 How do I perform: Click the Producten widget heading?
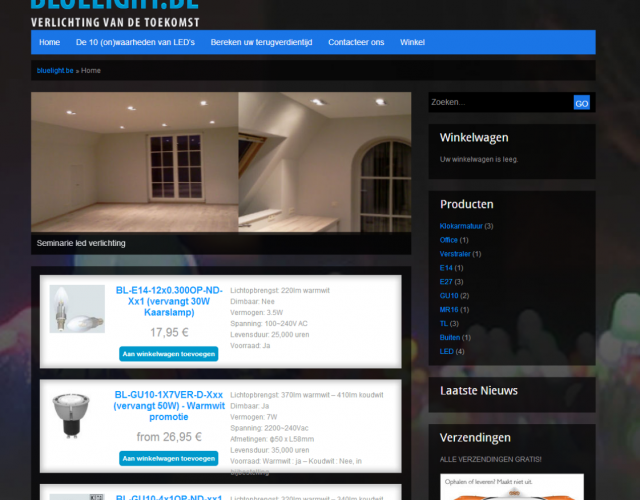[x=467, y=204]
